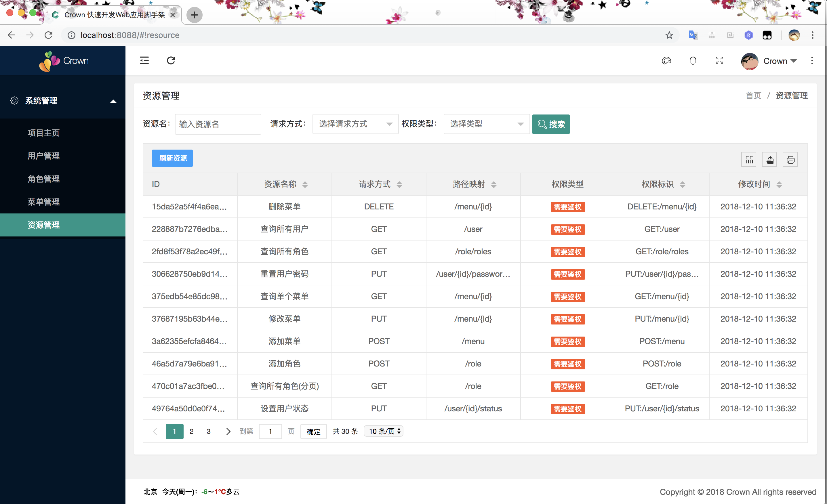The height and width of the screenshot is (504, 827).
Task: Open the notification bell
Action: (x=693, y=60)
